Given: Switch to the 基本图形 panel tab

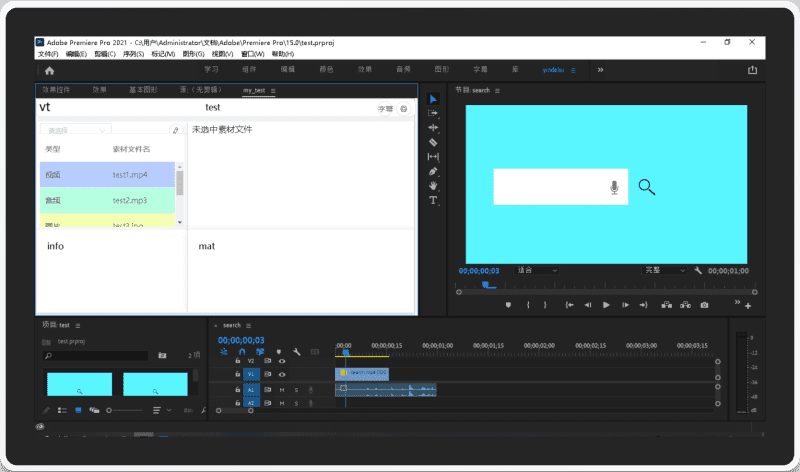Looking at the screenshot, I should (143, 90).
